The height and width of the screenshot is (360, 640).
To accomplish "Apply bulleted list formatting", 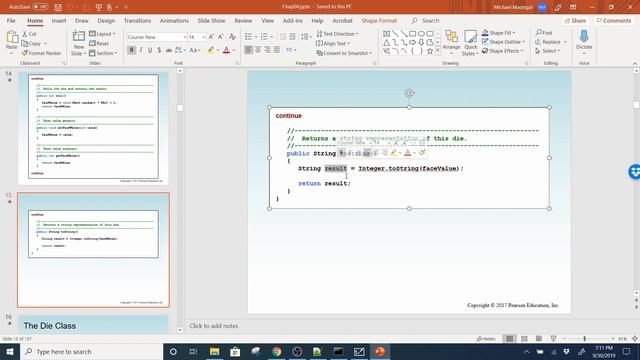I will 248,37.
